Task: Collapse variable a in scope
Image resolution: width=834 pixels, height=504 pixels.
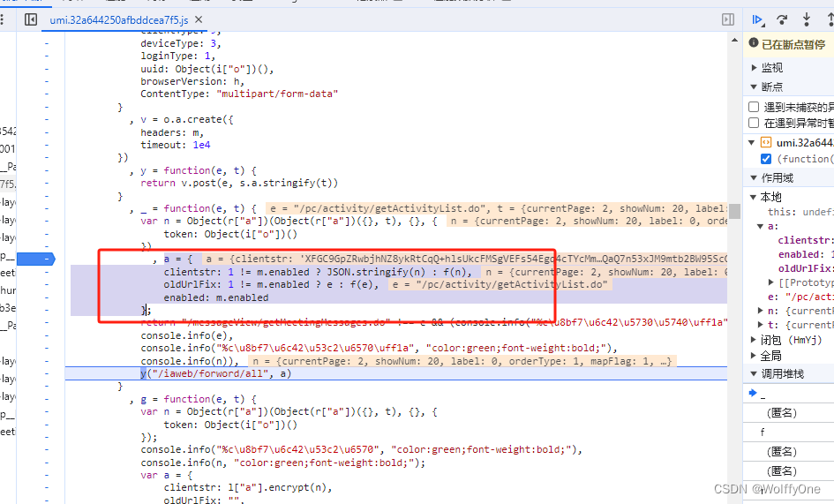Action: (760, 226)
